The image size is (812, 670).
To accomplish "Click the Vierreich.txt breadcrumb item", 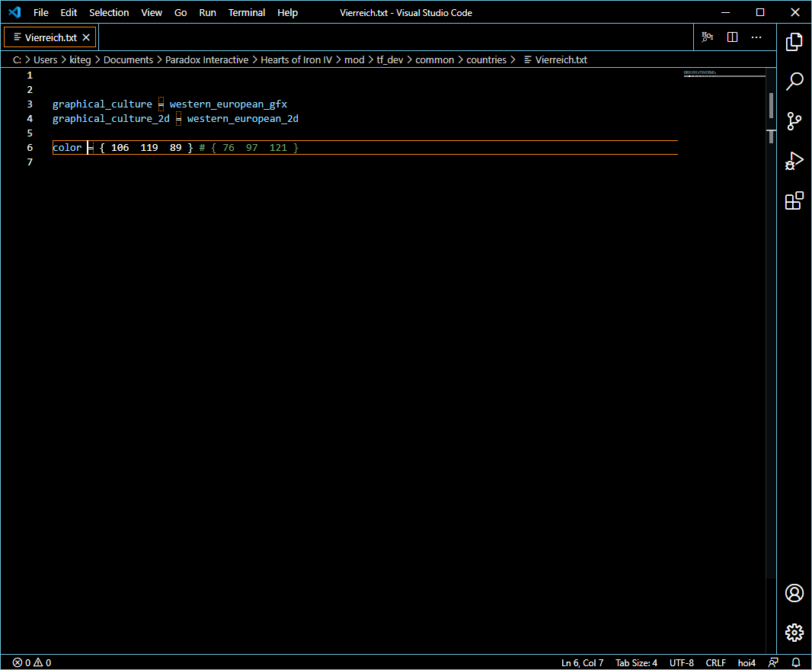I will click(x=555, y=60).
